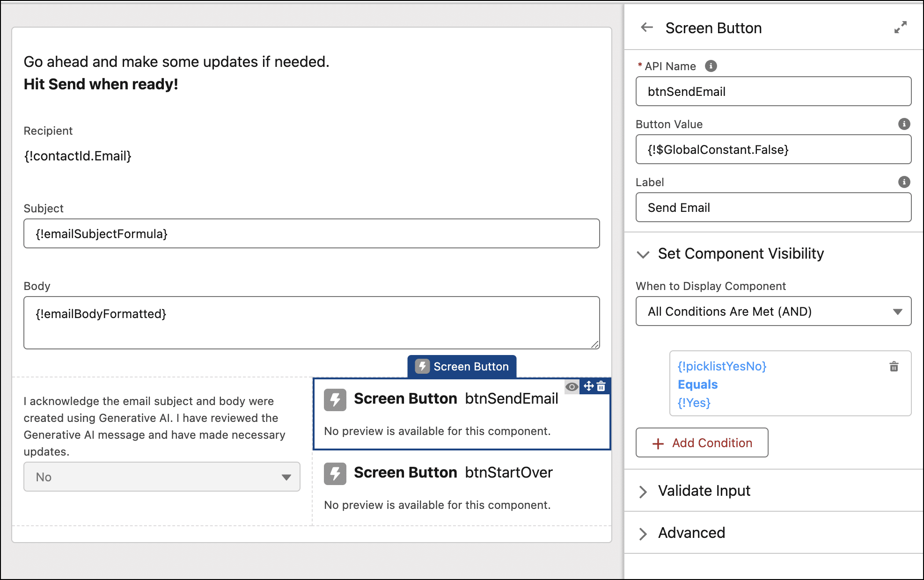Expand the properties panel with the expand icon
The image size is (924, 580).
(900, 28)
